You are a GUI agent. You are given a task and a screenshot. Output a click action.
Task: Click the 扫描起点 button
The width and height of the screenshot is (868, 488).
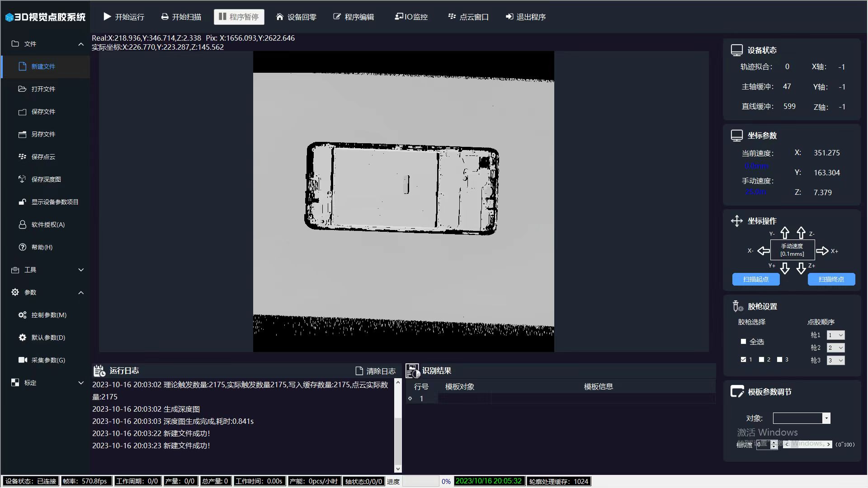755,279
